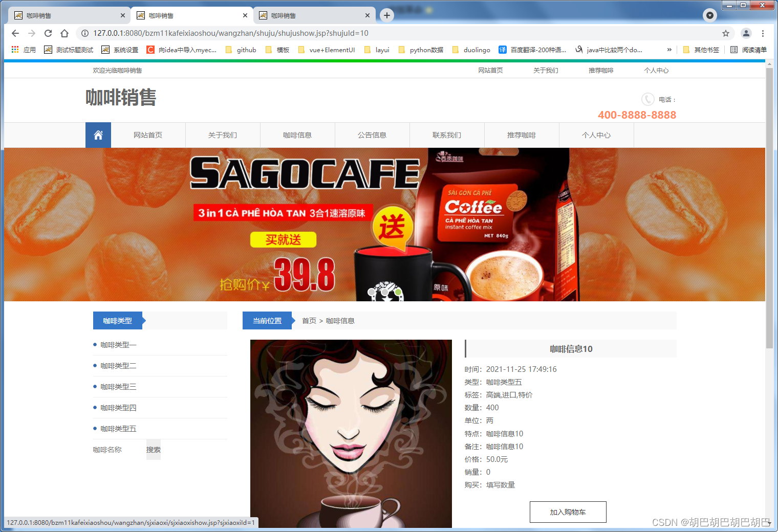
Task: Open the 向idea中导入myec... bookmark
Action: [182, 50]
